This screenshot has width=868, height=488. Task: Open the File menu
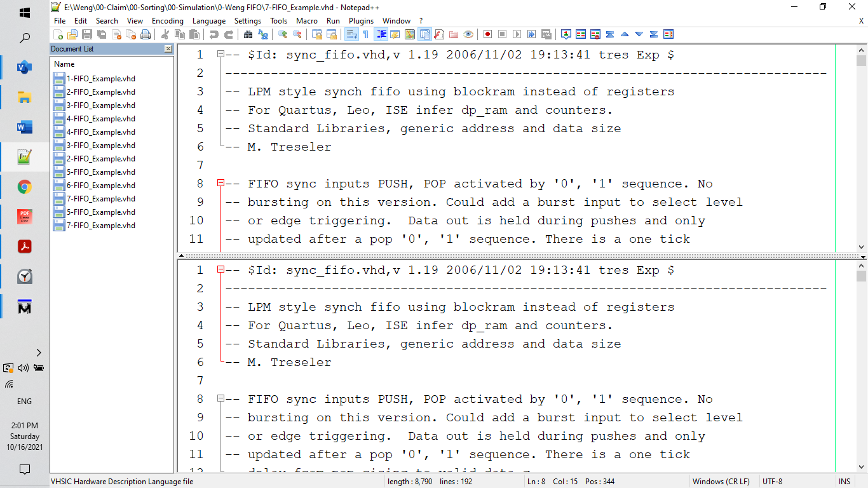click(60, 21)
